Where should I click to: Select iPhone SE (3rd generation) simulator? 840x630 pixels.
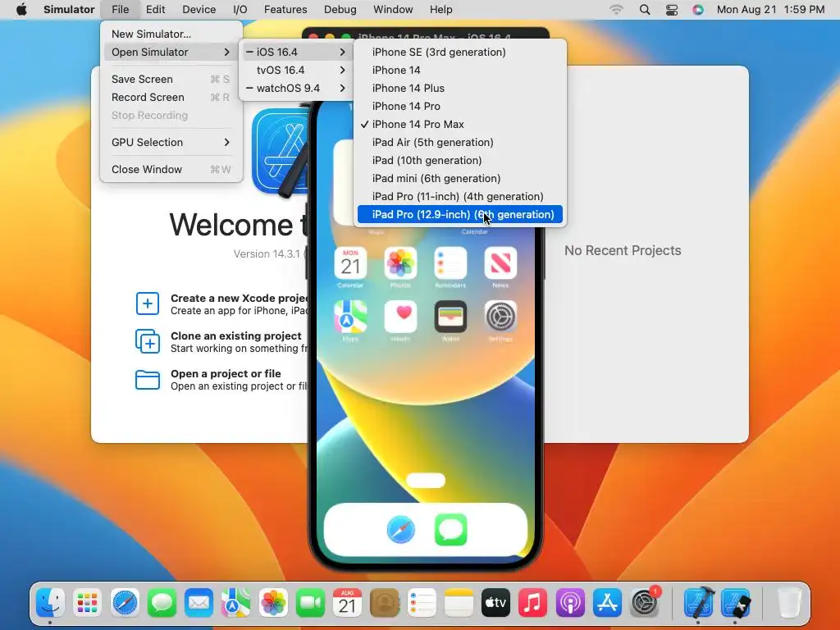[x=459, y=52]
